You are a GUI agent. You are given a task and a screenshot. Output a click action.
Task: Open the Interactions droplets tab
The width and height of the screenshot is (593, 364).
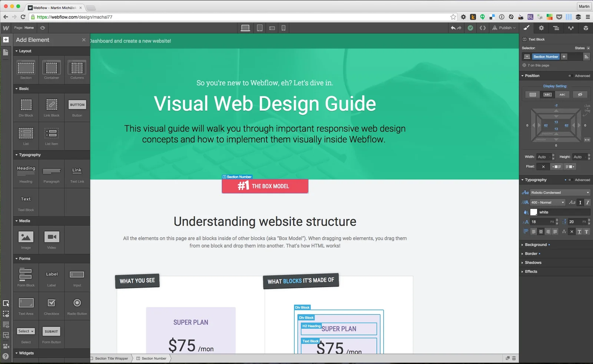click(x=571, y=28)
